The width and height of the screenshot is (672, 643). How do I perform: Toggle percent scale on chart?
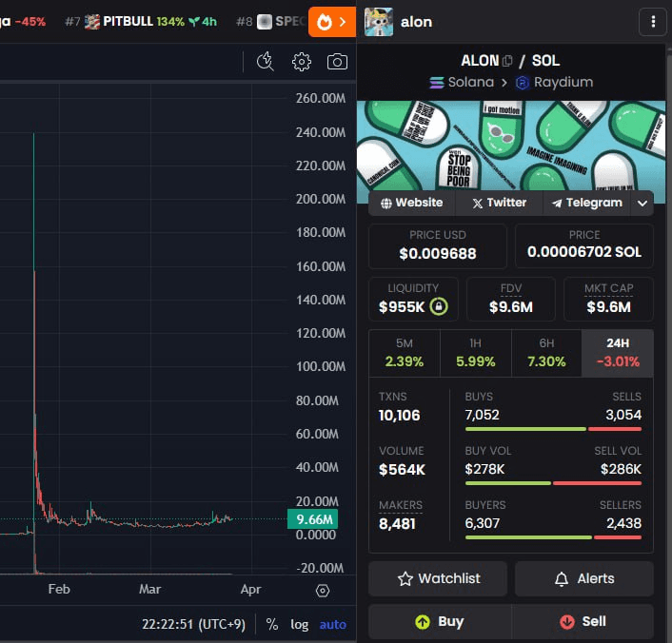click(271, 624)
